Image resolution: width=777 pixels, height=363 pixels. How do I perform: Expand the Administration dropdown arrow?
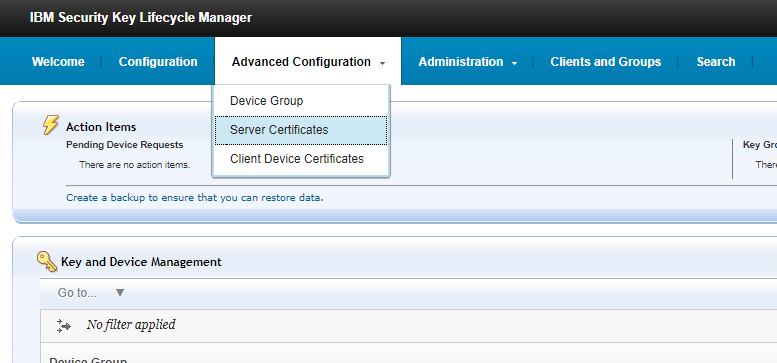[x=514, y=63]
